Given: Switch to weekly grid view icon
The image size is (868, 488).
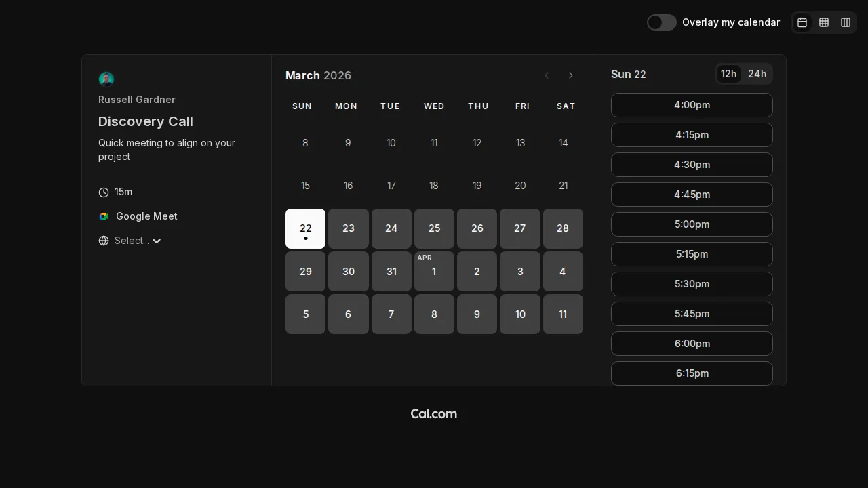Looking at the screenshot, I should pos(824,22).
